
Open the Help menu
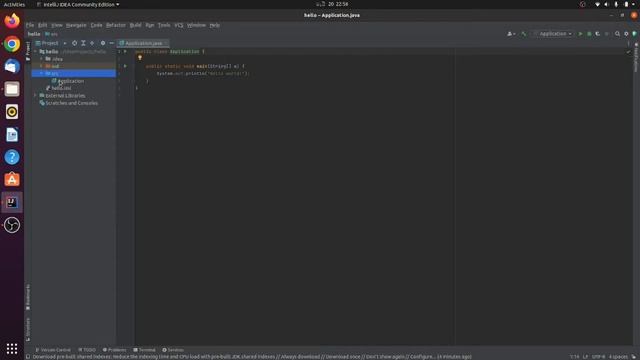(x=214, y=25)
